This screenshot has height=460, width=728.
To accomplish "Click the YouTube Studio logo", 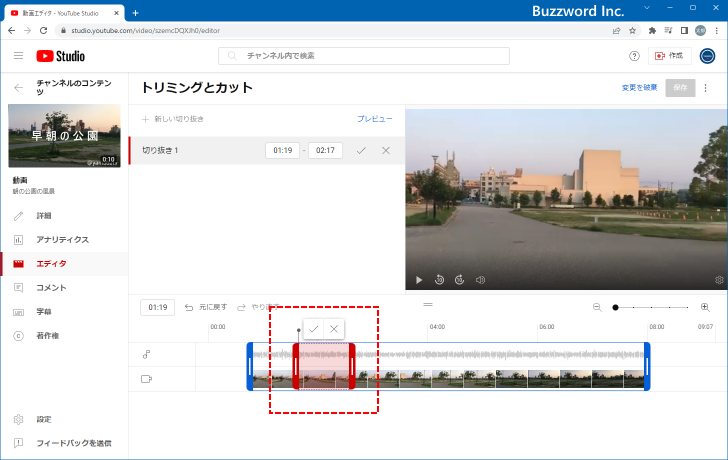I will [x=60, y=56].
